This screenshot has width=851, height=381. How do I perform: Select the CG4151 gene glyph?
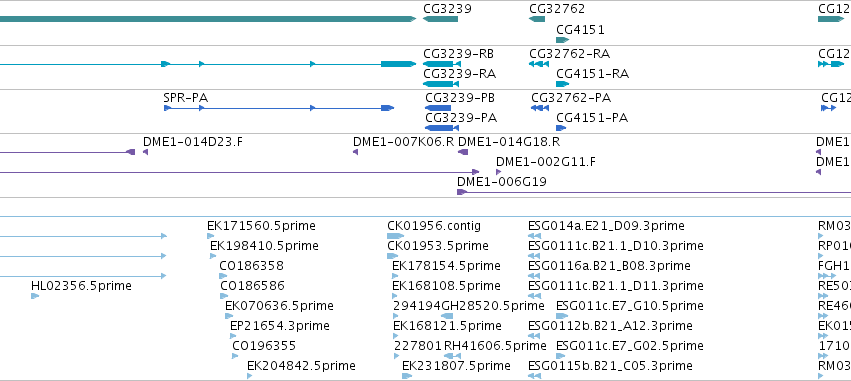562,40
